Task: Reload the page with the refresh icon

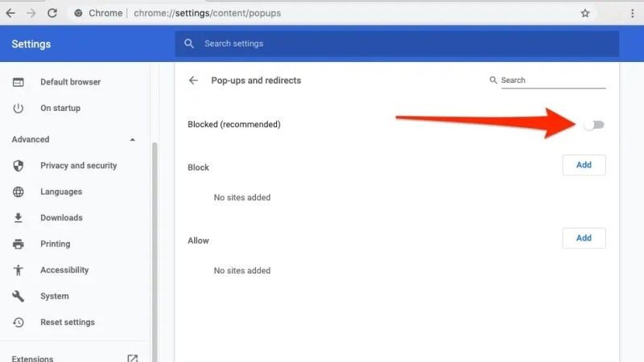Action: point(52,13)
